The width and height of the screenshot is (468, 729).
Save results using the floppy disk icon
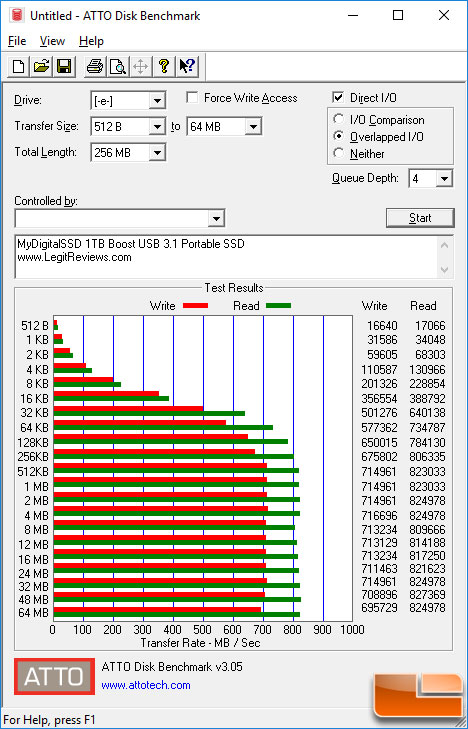coord(64,66)
